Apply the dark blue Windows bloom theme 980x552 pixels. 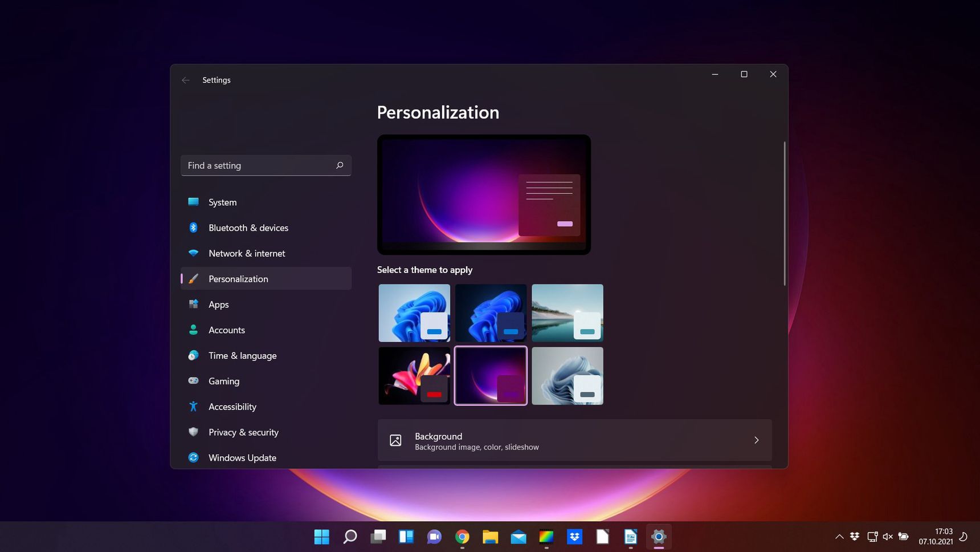point(491,313)
